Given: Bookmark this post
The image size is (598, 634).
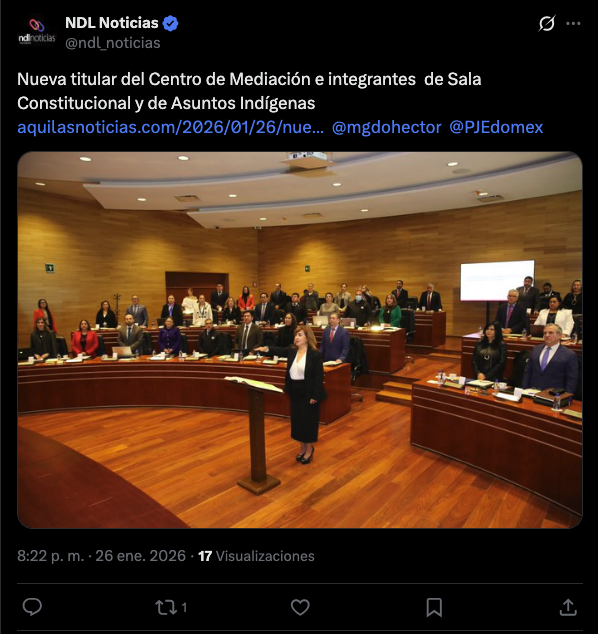Looking at the screenshot, I should point(434,607).
